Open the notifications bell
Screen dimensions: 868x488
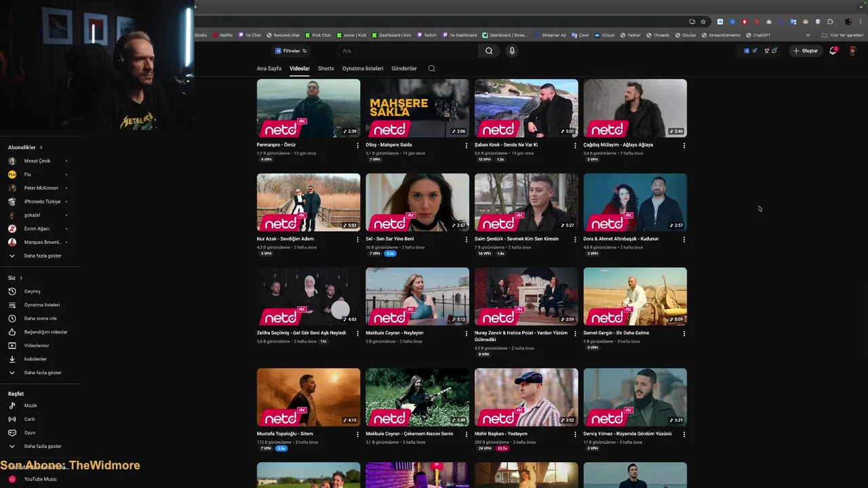click(x=833, y=51)
